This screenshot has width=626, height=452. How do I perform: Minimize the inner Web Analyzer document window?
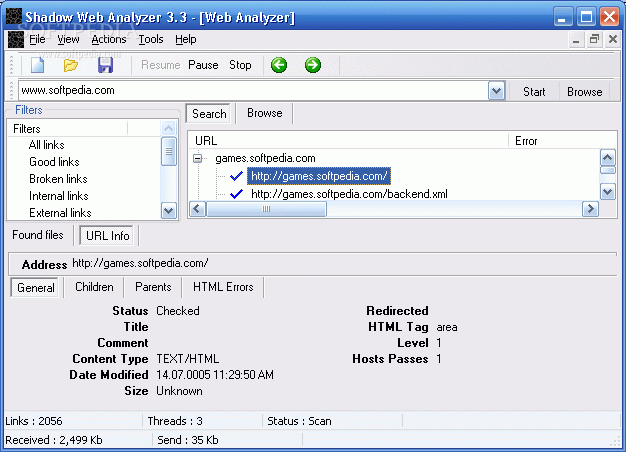[576, 39]
